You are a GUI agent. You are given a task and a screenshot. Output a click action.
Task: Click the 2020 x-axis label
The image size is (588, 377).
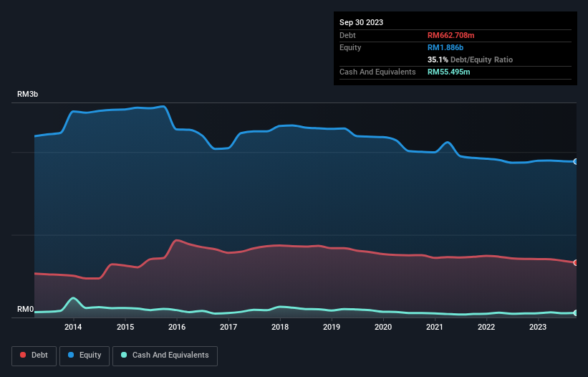[x=383, y=327]
